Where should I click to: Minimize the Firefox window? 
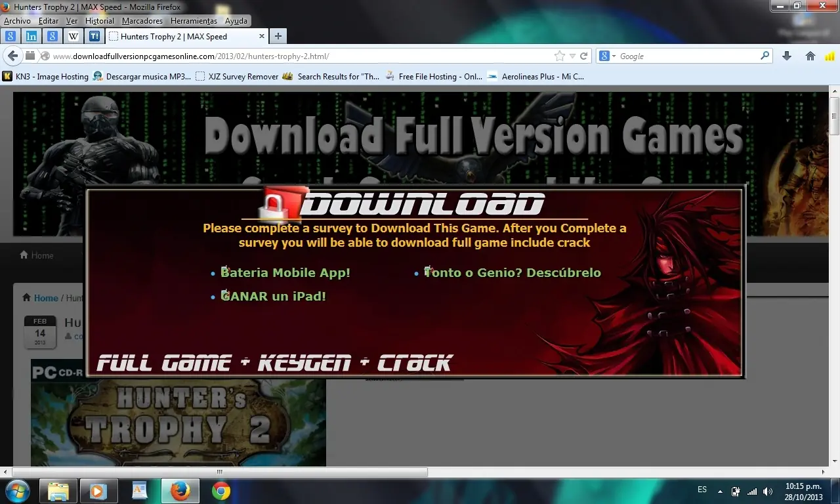780,6
